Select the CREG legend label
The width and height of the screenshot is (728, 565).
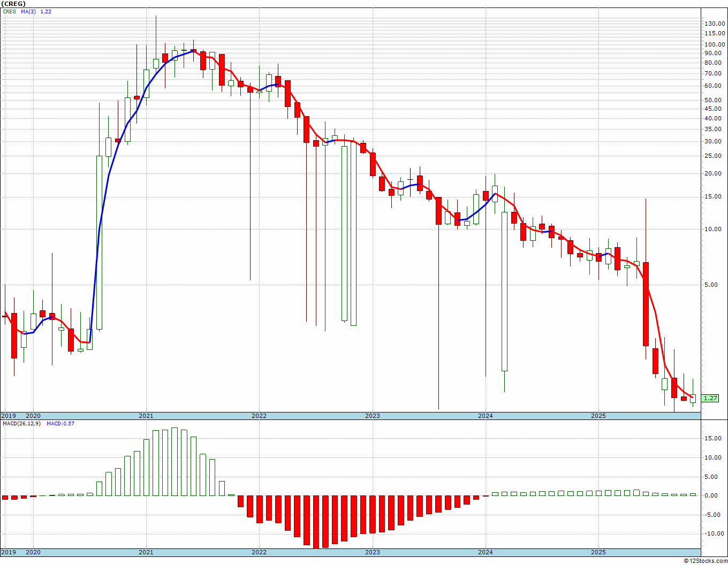click(x=9, y=11)
